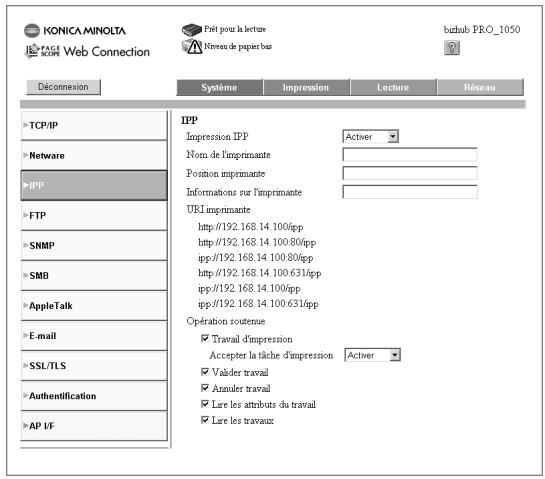Click the Prêt pour la lecture status text
This screenshot has width=545, height=479.
(x=235, y=29)
